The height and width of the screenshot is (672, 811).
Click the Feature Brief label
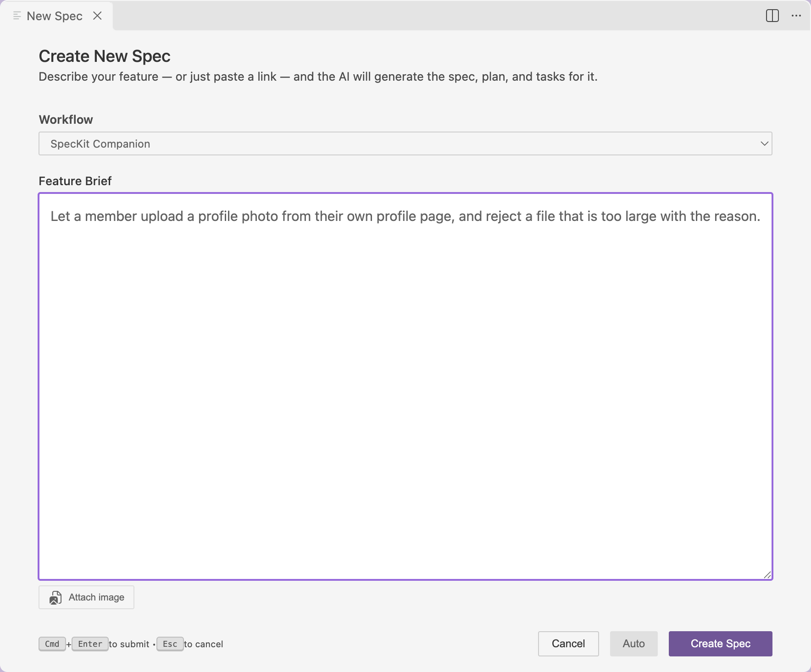tap(75, 181)
